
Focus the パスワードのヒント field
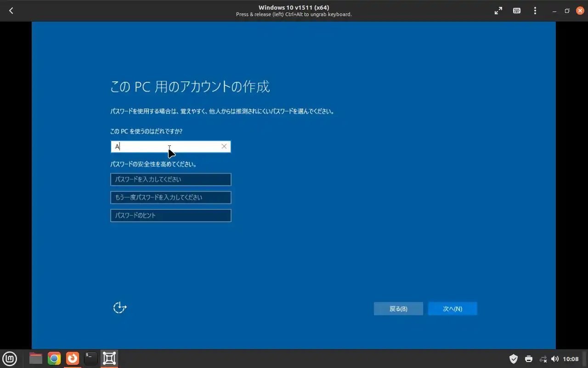coord(171,215)
